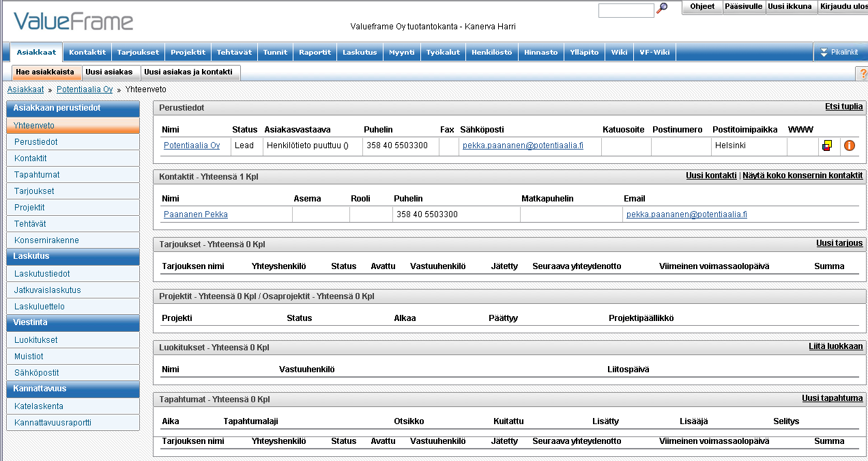Open the Kontaktit main menu tab

(87, 52)
